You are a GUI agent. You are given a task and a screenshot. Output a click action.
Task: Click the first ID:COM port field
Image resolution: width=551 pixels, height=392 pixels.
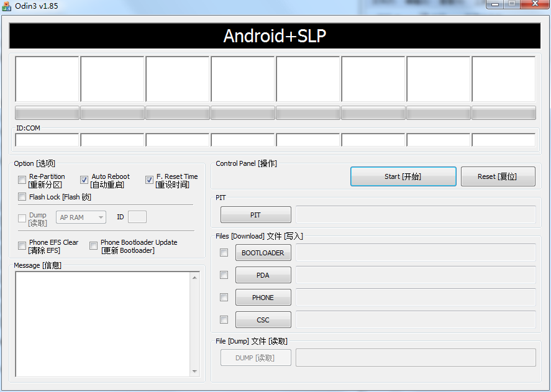(x=47, y=140)
